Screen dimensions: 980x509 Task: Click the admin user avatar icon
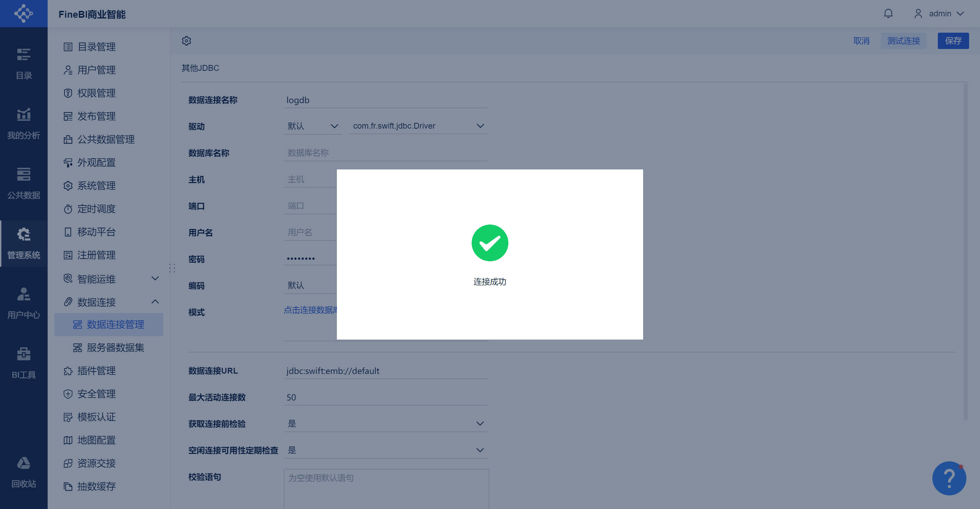(x=918, y=14)
